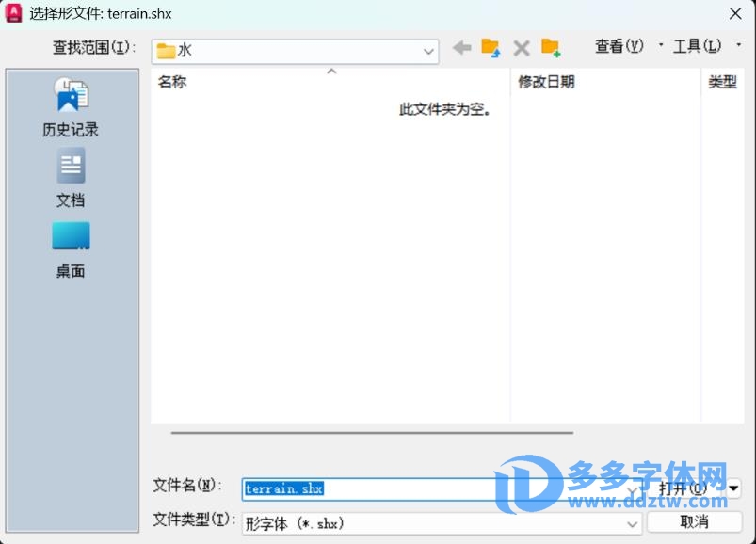Viewport: 756px width, 544px height.
Task: Create a new folder
Action: [551, 48]
